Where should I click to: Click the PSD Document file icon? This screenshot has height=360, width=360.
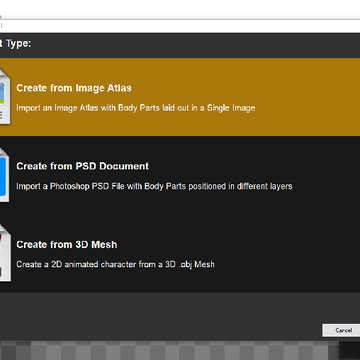tap(5, 175)
